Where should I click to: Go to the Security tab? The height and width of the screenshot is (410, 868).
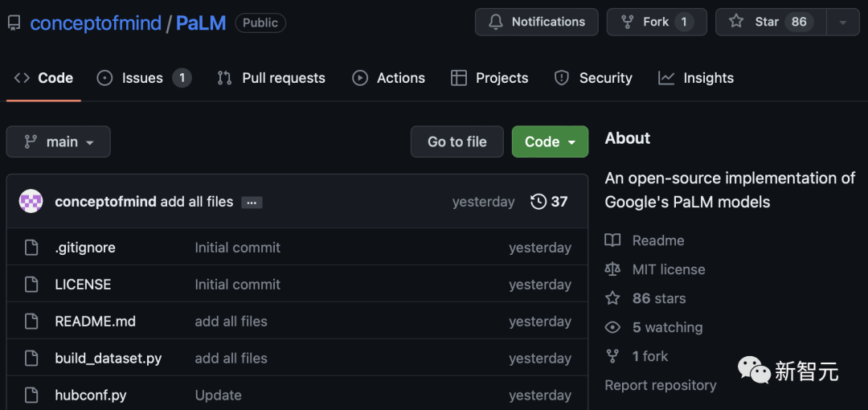click(x=594, y=78)
